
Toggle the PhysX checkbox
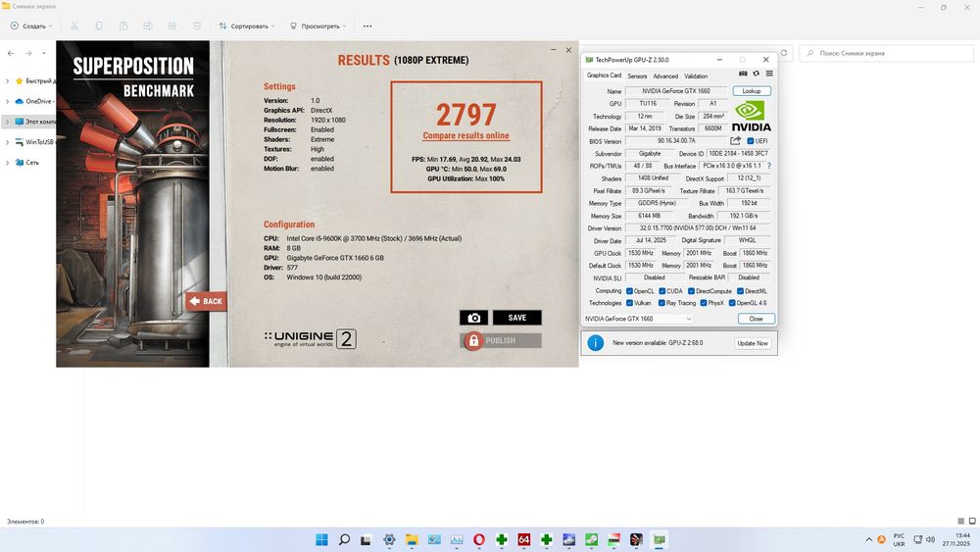(703, 303)
